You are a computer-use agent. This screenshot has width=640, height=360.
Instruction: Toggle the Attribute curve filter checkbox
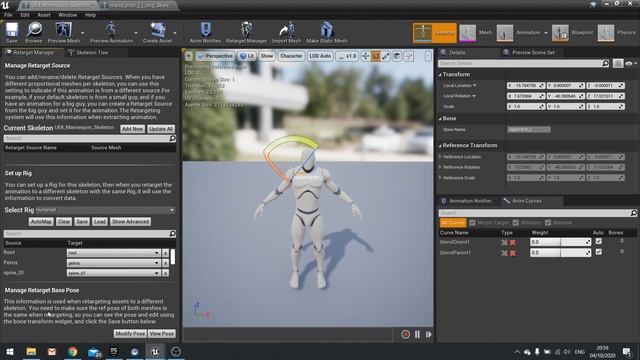(x=516, y=223)
